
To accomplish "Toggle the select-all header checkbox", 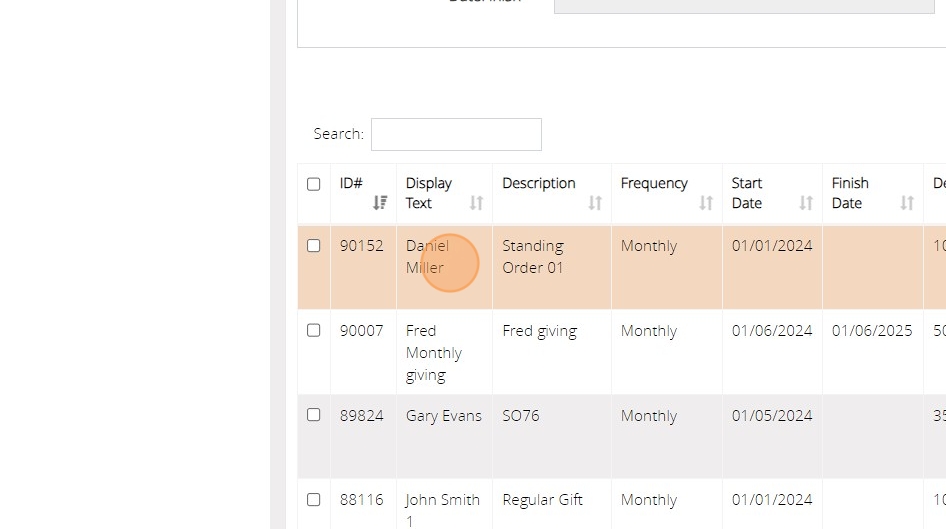I will pos(314,184).
